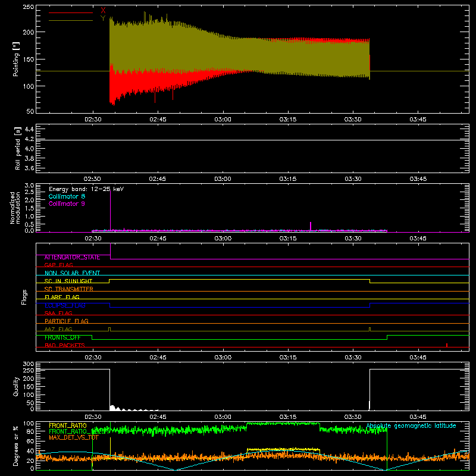
Task: Click the cyan 'Collimator 8' legend entry
Action: point(67,196)
